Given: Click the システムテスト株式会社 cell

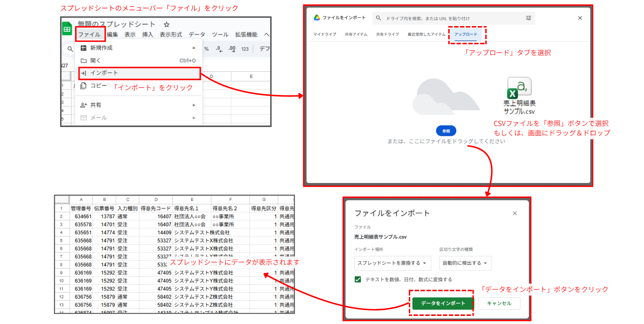Looking at the screenshot, I should point(202,233).
